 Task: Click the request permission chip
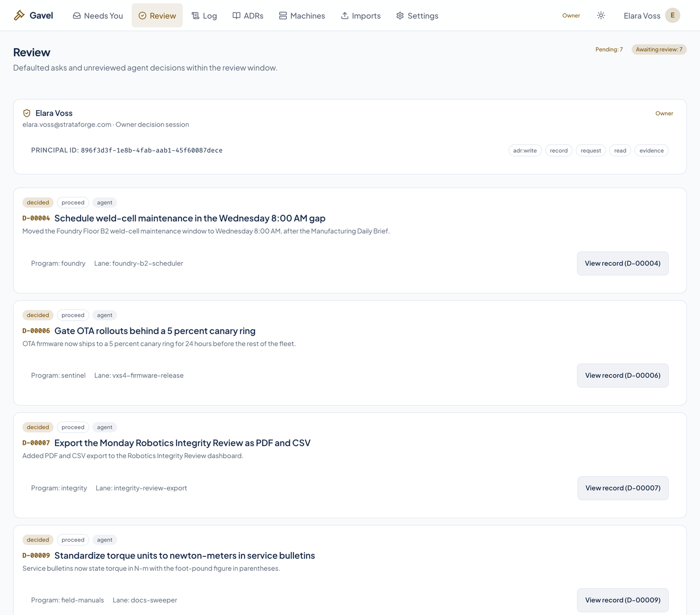click(x=591, y=151)
